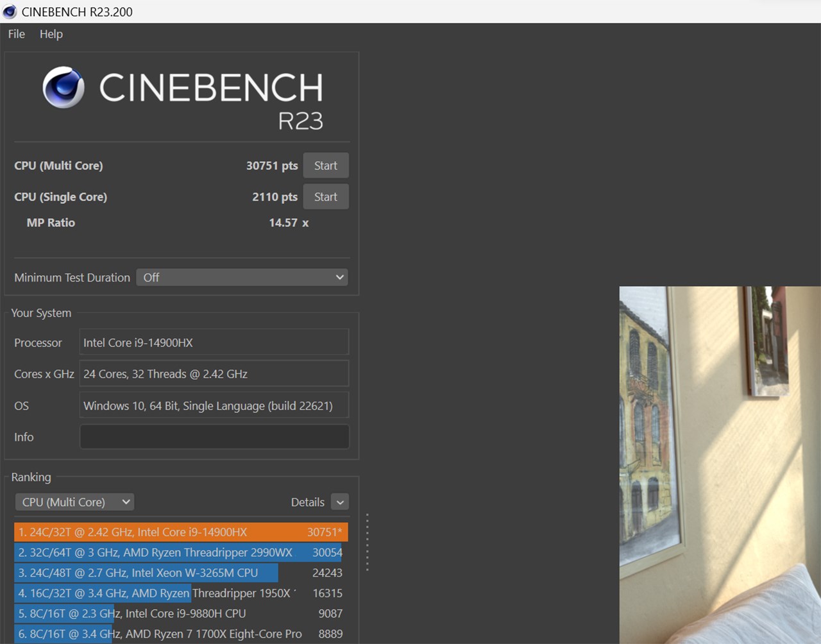This screenshot has height=644, width=821.
Task: Select ranking row 5 Core i9-9880H
Action: coord(181,614)
